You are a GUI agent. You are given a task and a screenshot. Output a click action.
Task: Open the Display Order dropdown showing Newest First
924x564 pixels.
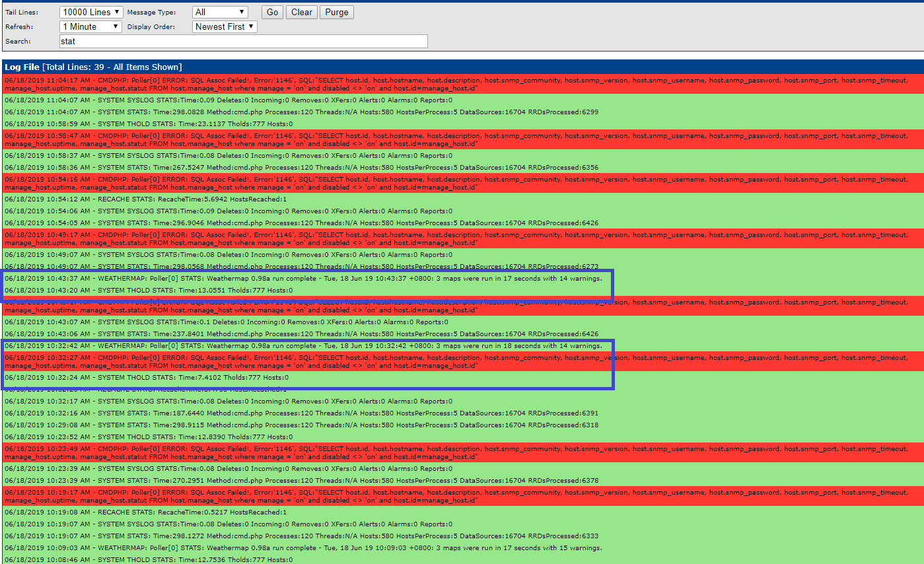[x=225, y=26]
